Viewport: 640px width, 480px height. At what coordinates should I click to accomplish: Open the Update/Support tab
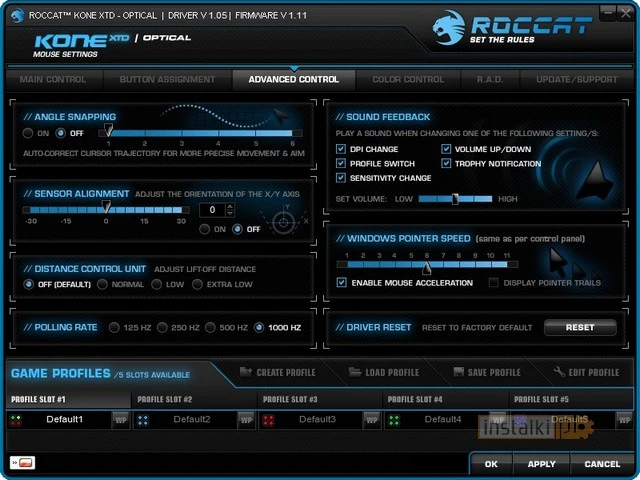coord(577,80)
